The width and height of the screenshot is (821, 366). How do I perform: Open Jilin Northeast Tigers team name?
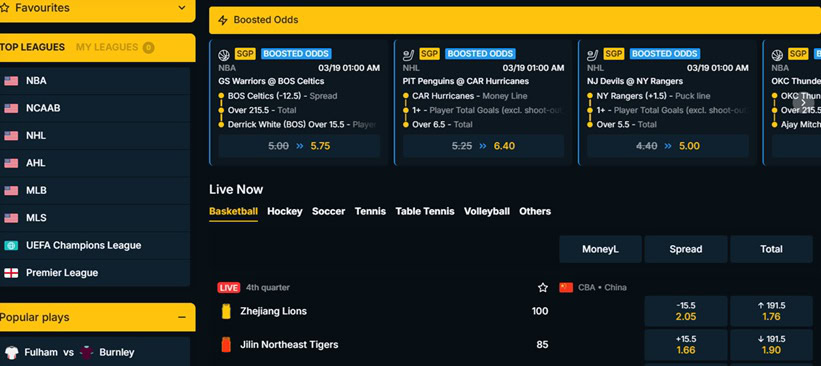tap(289, 345)
